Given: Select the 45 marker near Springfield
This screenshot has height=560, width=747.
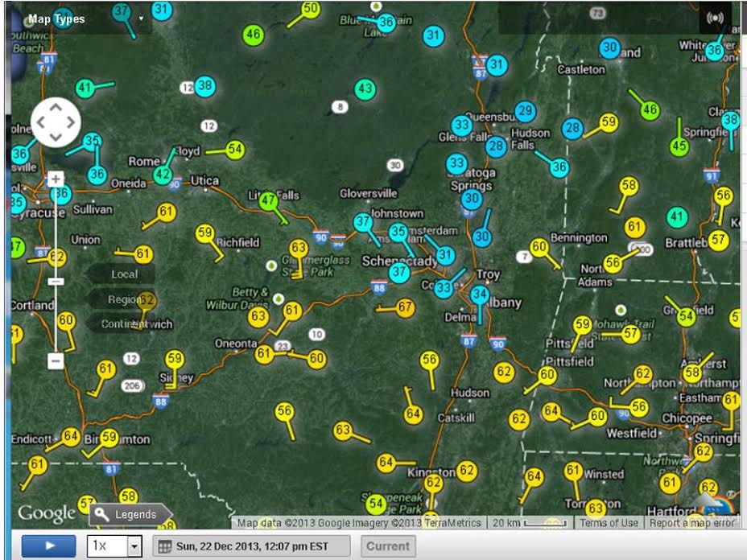Looking at the screenshot, I should 679,146.
